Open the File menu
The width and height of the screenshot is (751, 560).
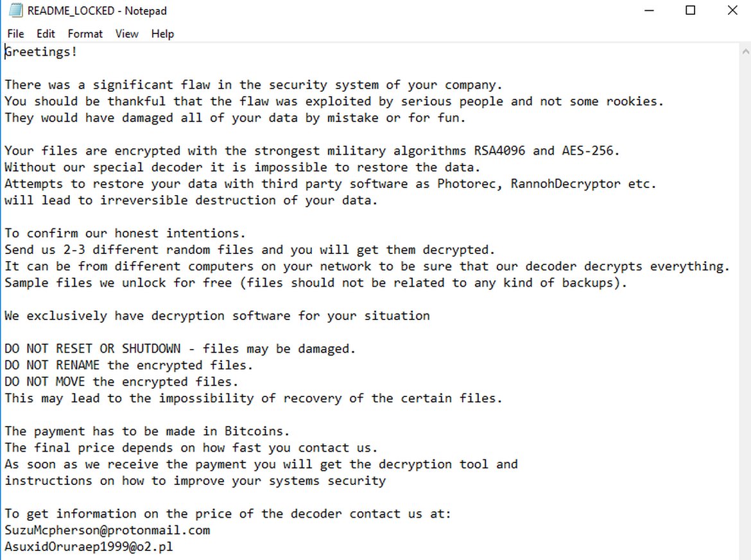pyautogui.click(x=15, y=34)
